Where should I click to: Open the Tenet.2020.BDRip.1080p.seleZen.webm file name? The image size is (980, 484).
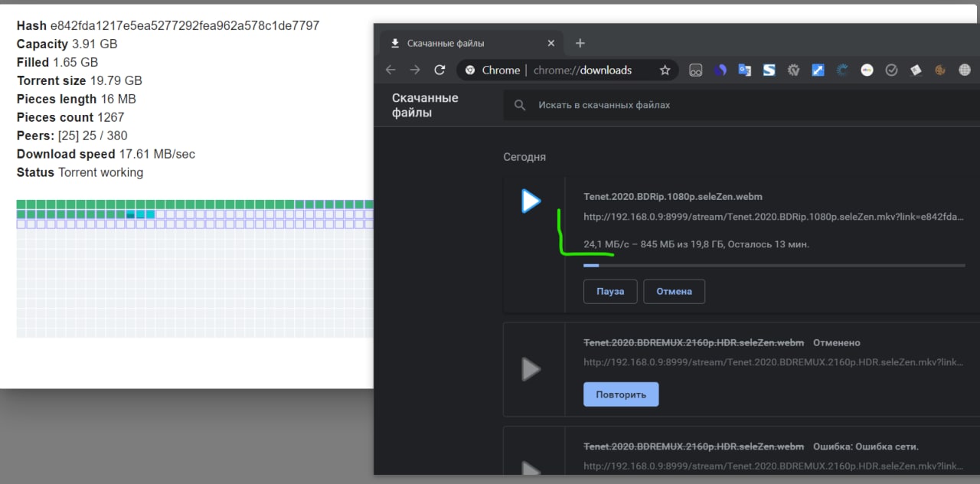672,197
